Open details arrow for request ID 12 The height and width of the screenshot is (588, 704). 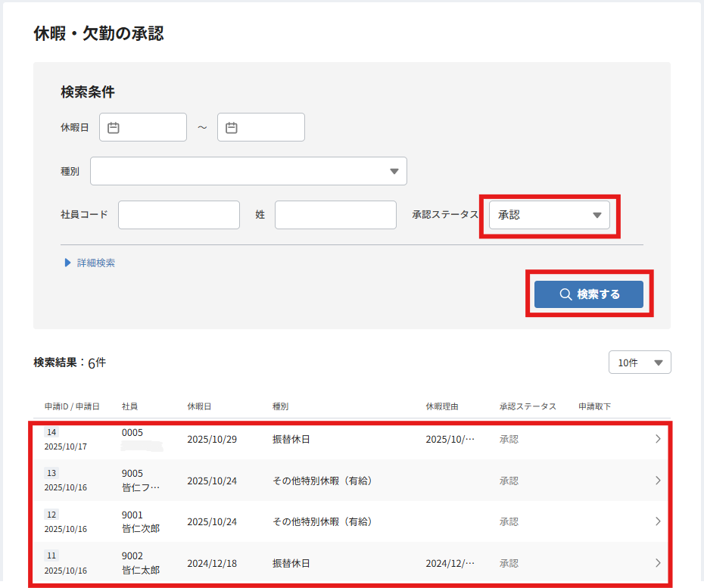click(x=657, y=521)
